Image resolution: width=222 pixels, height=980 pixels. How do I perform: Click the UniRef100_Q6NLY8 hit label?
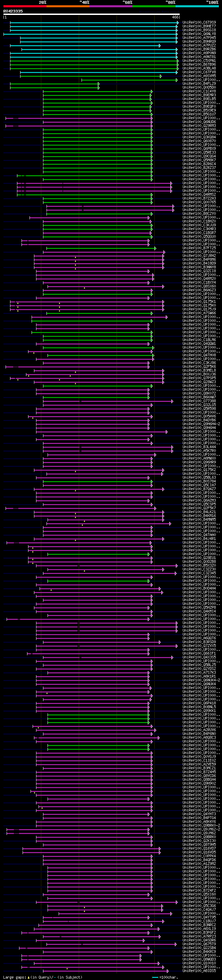pos(199,34)
